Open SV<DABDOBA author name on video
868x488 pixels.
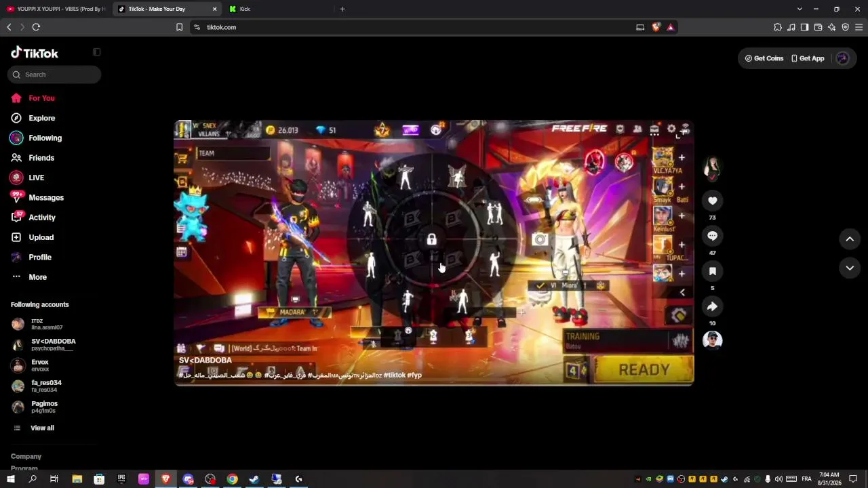coord(205,361)
